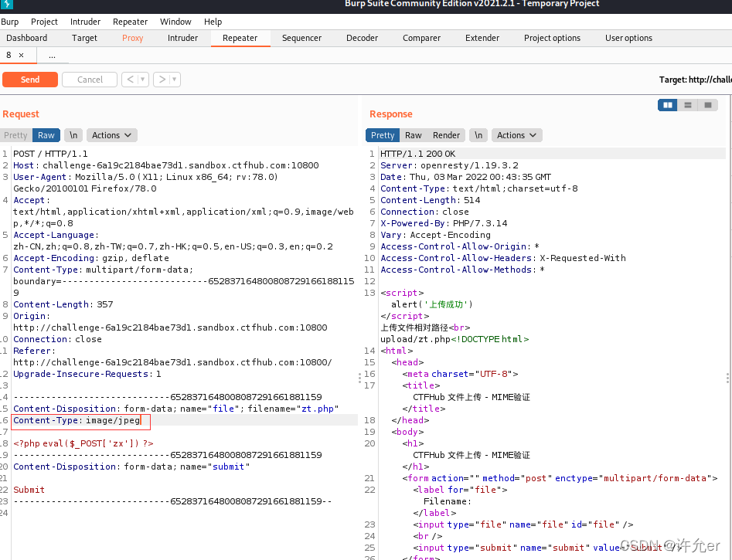
Task: Open the Repeater menu
Action: (x=131, y=22)
